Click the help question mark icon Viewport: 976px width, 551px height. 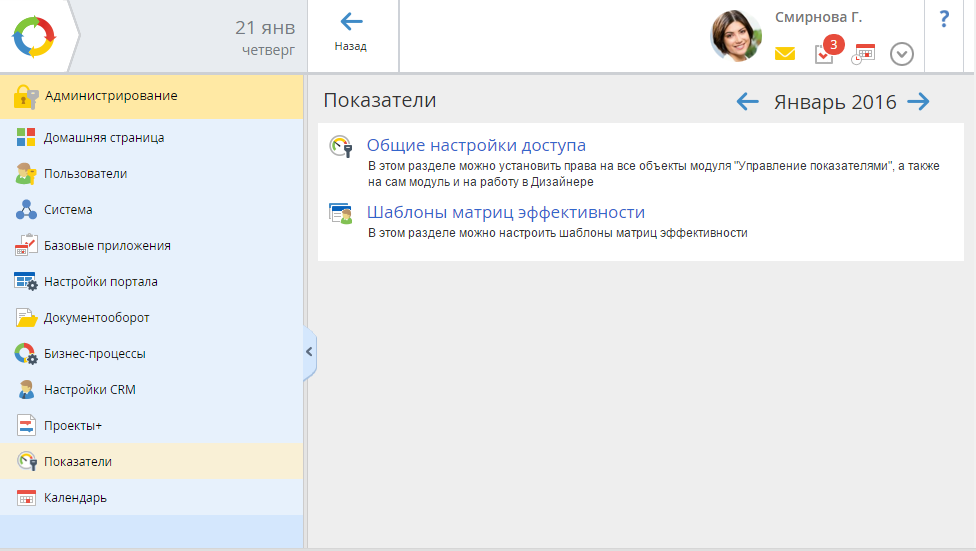[x=944, y=20]
